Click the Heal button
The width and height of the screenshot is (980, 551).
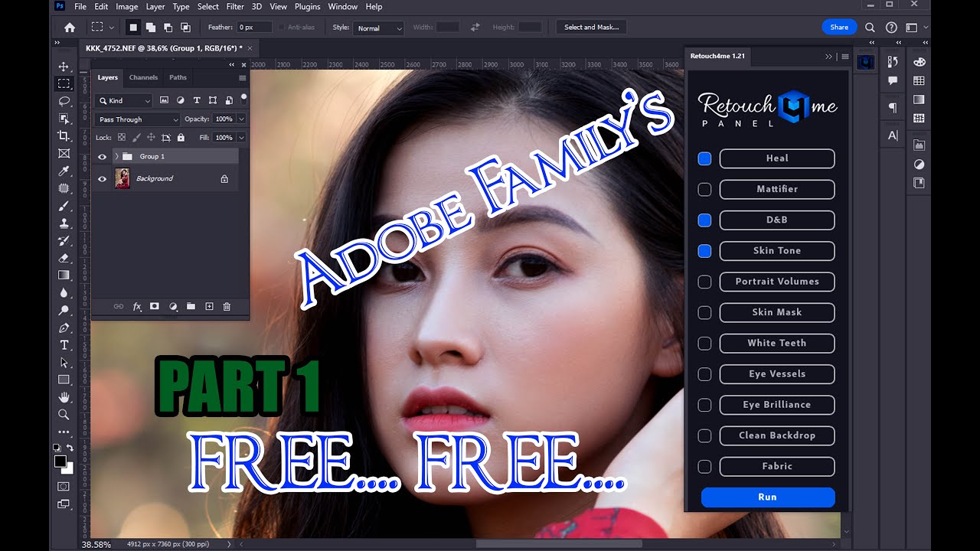point(777,158)
